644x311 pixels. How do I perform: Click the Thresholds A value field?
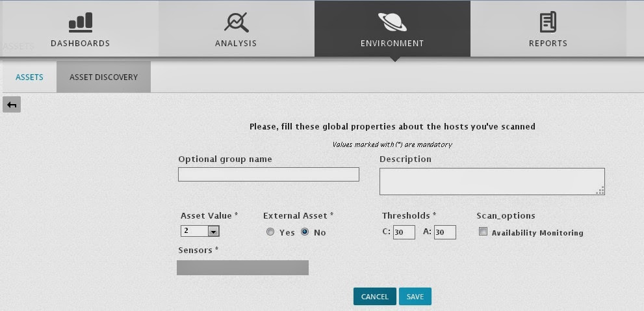click(444, 232)
